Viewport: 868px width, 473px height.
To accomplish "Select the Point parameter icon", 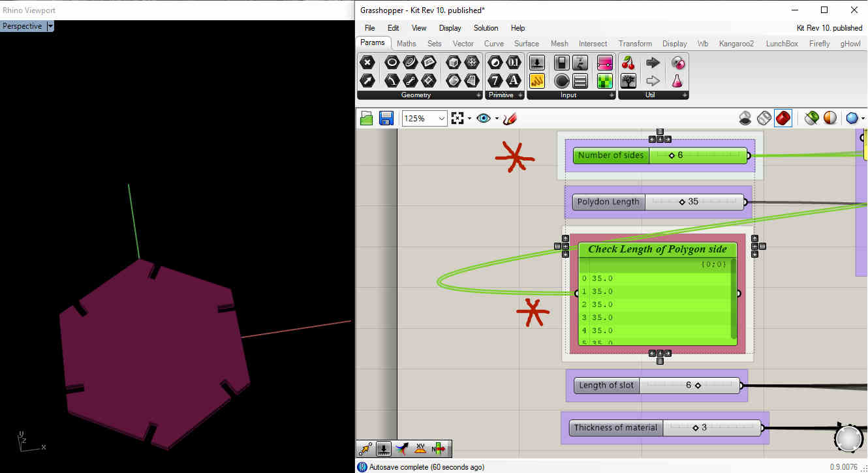I will pyautogui.click(x=367, y=63).
